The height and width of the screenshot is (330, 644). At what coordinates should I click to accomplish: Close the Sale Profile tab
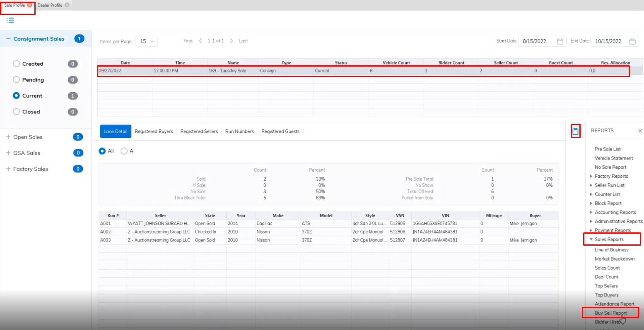coord(29,5)
